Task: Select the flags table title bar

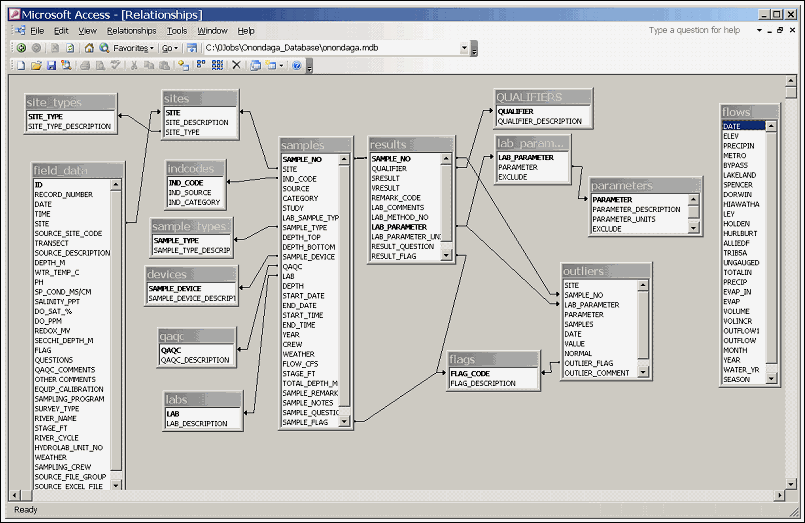Action: point(493,359)
